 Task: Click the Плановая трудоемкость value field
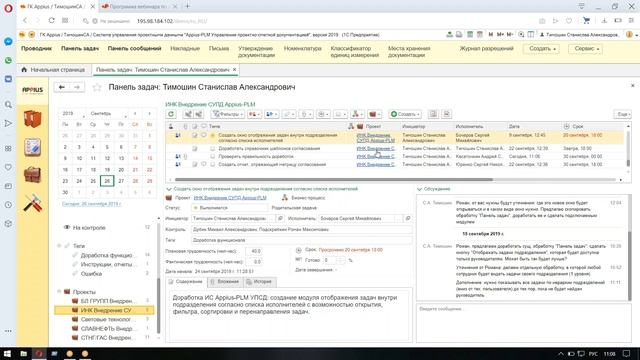click(253, 251)
